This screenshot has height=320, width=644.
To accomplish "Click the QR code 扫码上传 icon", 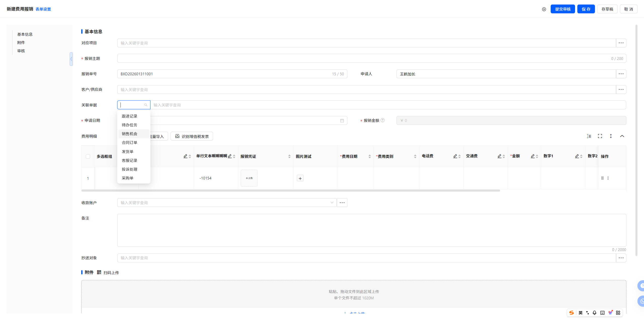I will click(99, 272).
